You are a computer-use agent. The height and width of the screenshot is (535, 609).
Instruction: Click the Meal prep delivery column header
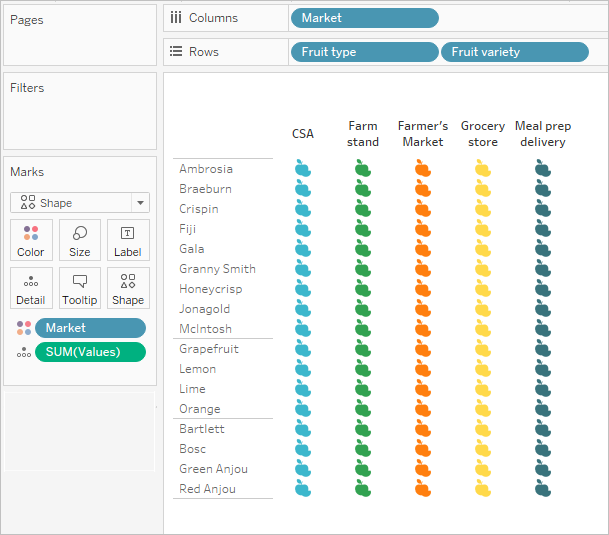[543, 134]
